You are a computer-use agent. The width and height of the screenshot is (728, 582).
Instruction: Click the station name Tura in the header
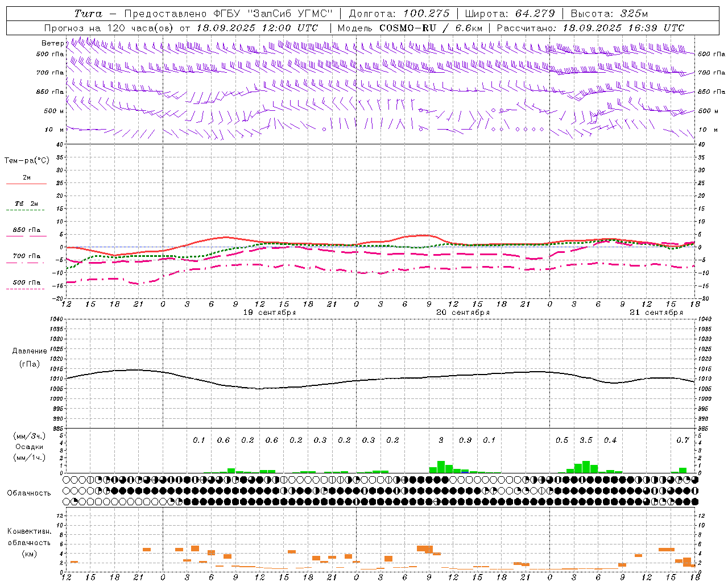[88, 14]
